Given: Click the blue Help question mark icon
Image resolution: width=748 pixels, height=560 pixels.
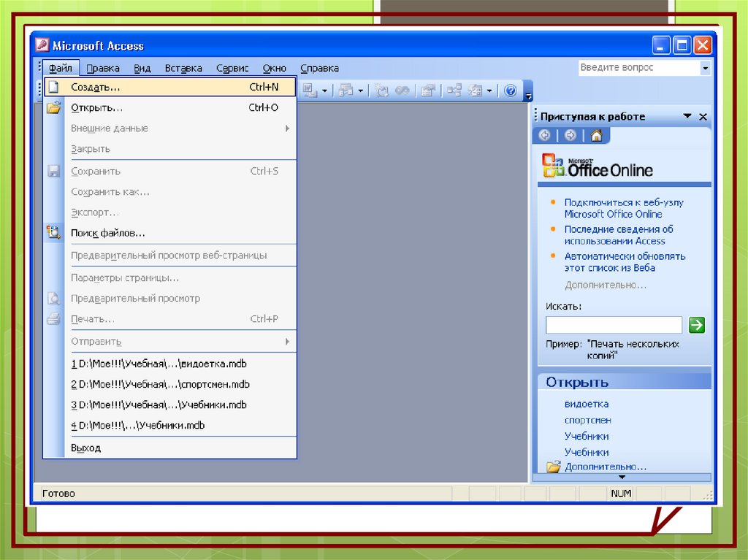Looking at the screenshot, I should (511, 90).
